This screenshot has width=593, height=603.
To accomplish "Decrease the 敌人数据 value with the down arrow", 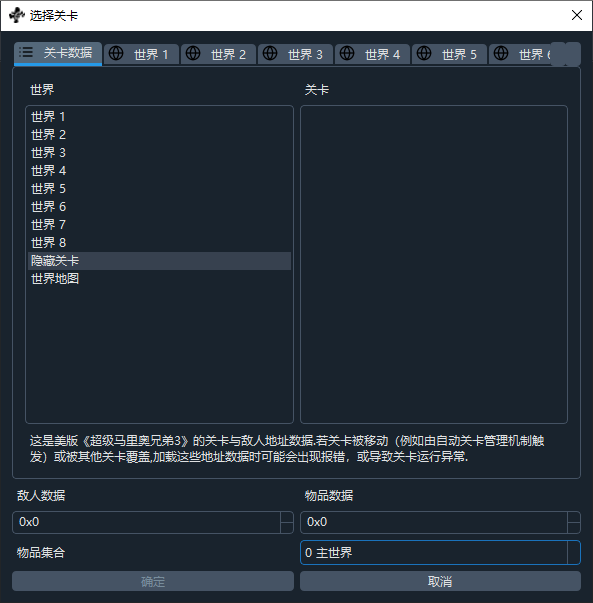I will [x=287, y=528].
